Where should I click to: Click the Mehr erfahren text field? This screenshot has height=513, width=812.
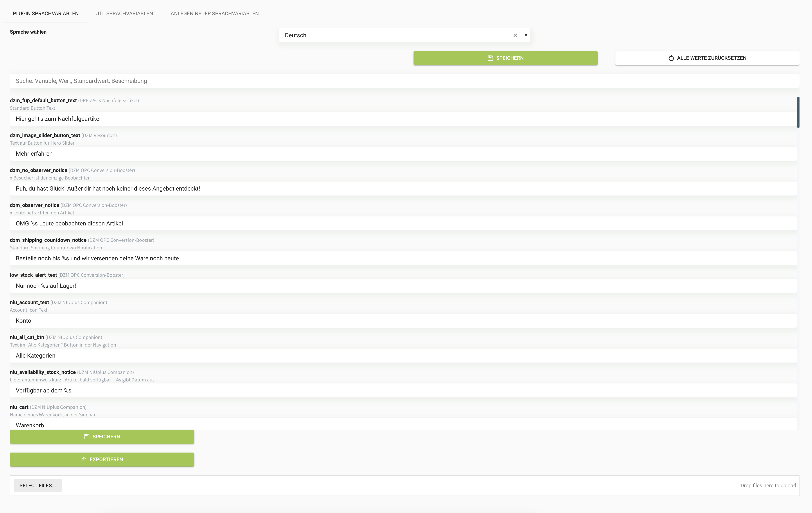tap(403, 154)
